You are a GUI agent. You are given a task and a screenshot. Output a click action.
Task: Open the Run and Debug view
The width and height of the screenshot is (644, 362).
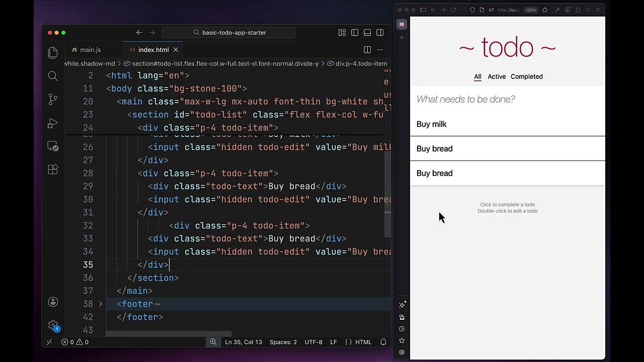[x=53, y=123]
